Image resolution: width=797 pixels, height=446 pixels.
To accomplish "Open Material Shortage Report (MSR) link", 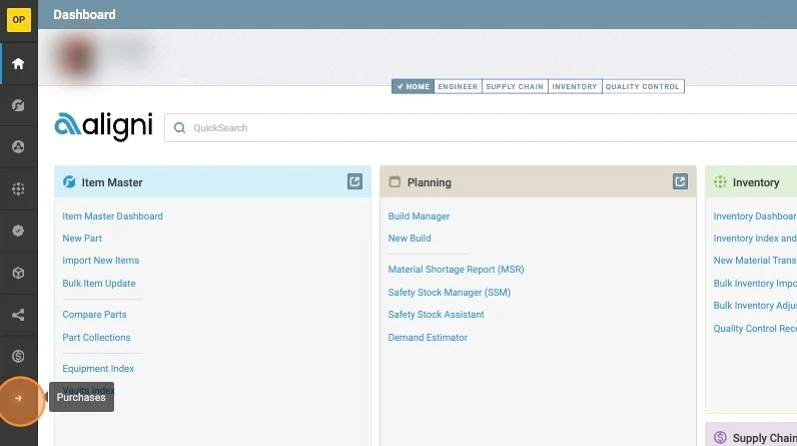I will (x=456, y=269).
